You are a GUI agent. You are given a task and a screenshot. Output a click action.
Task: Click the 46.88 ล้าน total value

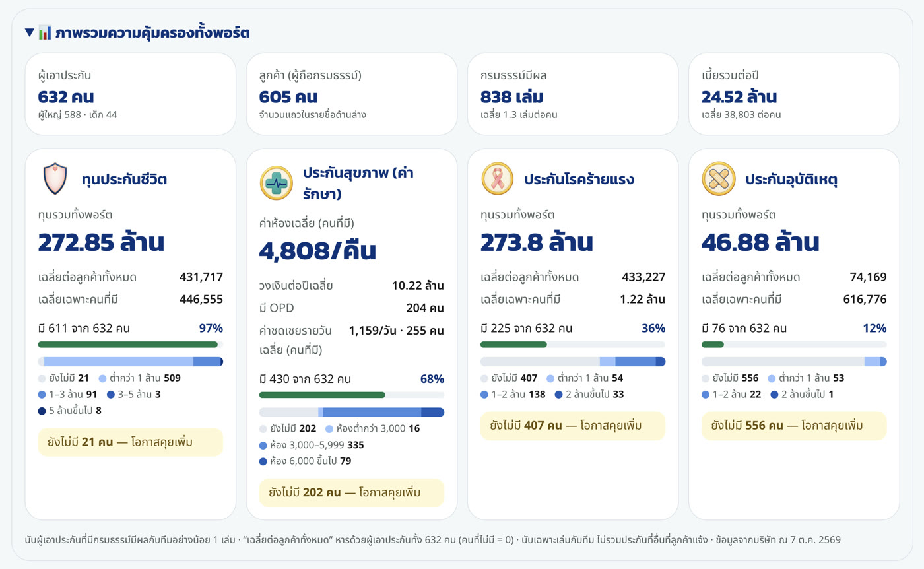point(760,242)
